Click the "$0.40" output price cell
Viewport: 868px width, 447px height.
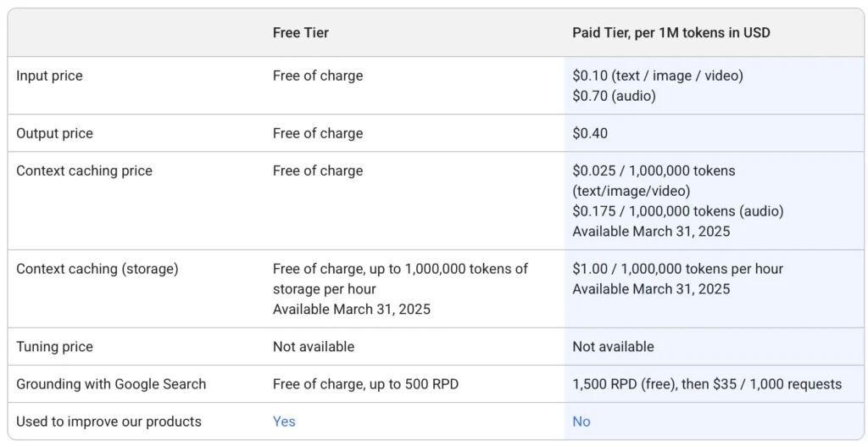[590, 133]
